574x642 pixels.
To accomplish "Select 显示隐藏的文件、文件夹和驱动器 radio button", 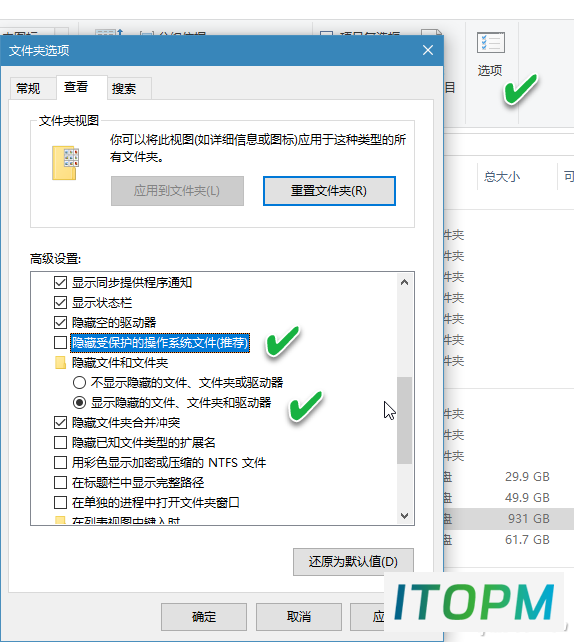I will pyautogui.click(x=79, y=403).
